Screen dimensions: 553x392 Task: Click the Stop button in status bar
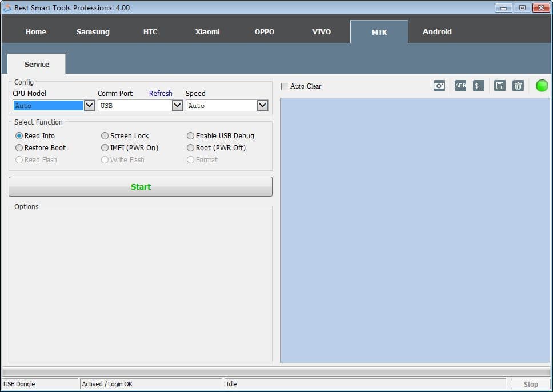point(530,384)
